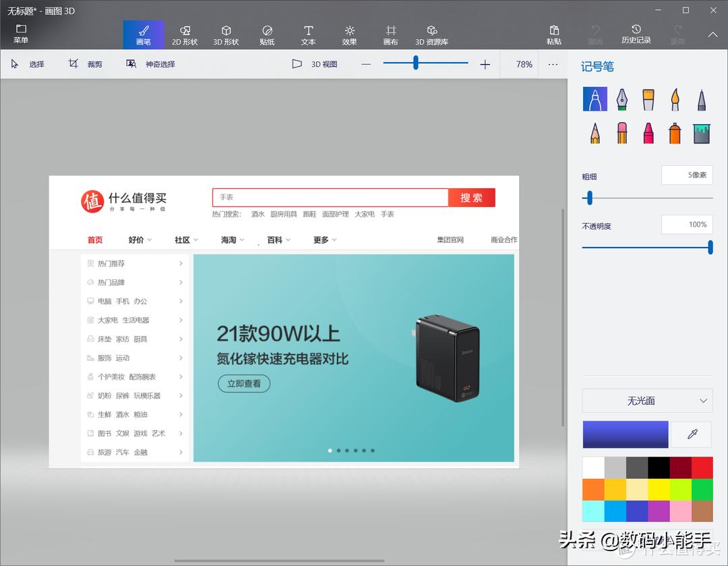Switch to 3D view mode
The image size is (728, 566).
point(314,63)
